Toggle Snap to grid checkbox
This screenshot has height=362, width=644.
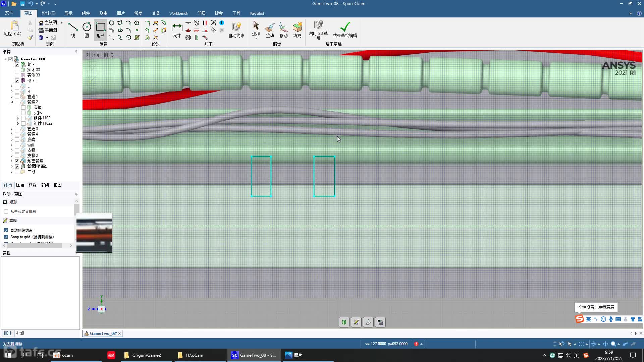coord(6,237)
